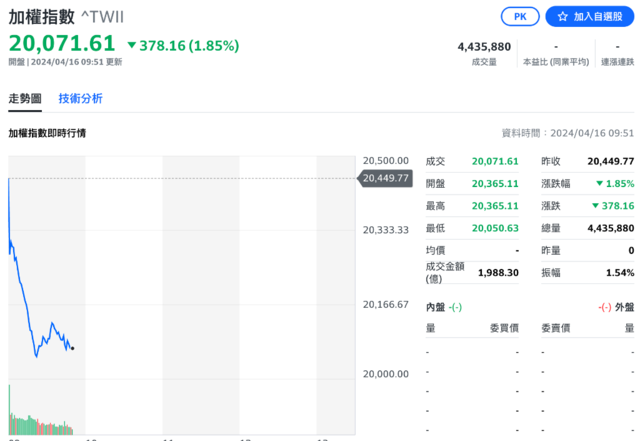
Task: Click the down triangle in 漲跌幅 row
Action: [x=598, y=184]
